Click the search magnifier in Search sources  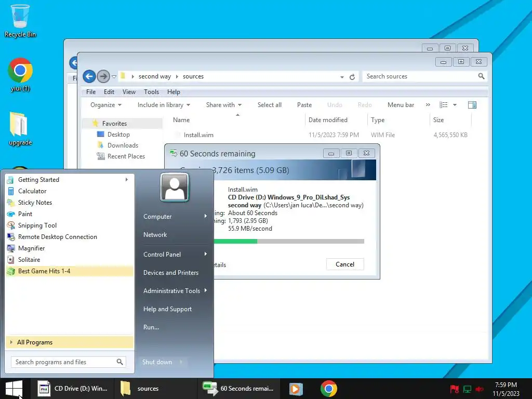pyautogui.click(x=481, y=76)
